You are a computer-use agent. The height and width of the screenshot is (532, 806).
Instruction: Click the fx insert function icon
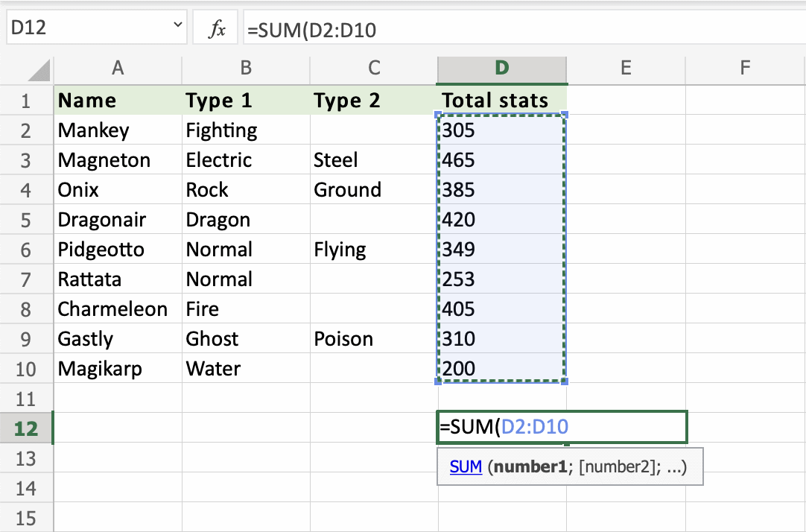(x=217, y=30)
